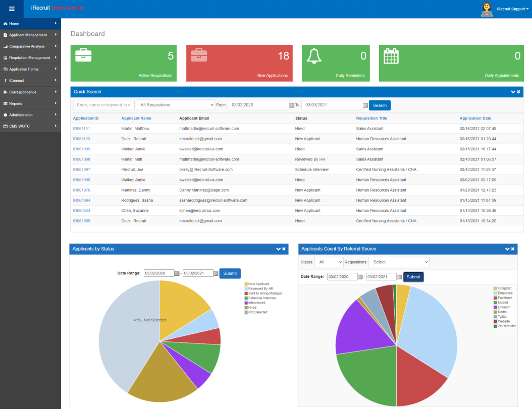The image size is (532, 409).
Task: Click the Active Requisitions briefcase icon
Action: click(x=83, y=55)
